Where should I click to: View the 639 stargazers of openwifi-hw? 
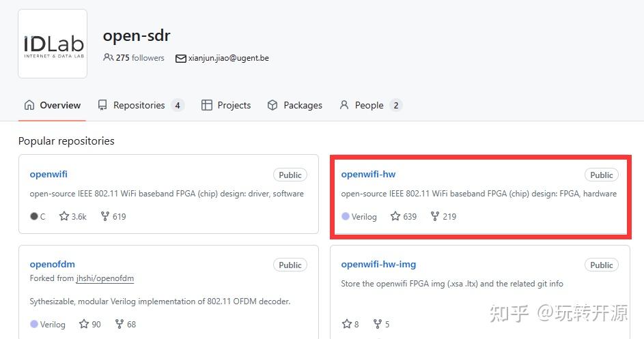pos(404,216)
